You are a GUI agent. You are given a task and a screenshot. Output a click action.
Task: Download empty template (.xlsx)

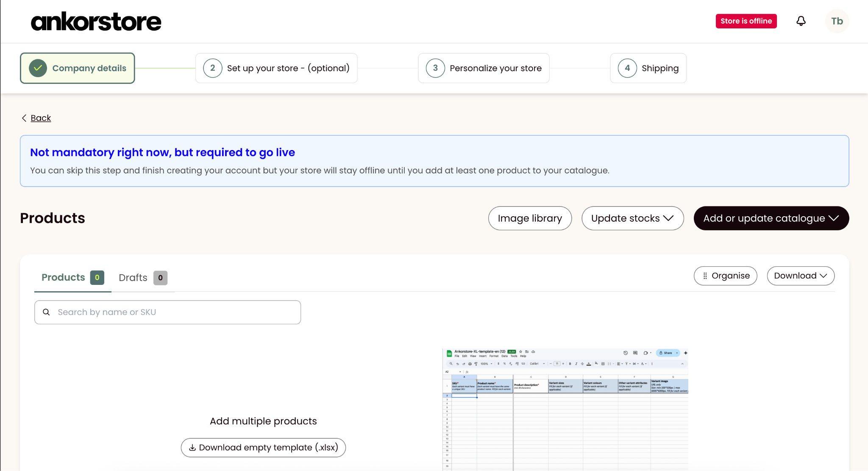point(263,448)
